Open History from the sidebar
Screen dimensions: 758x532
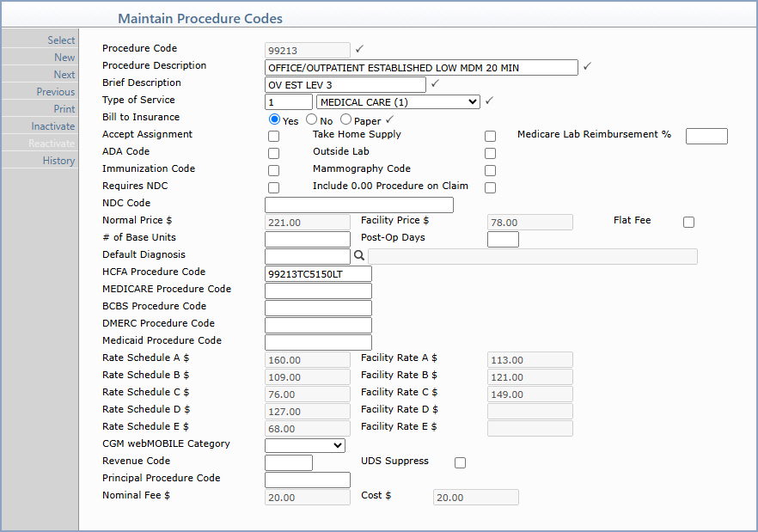(x=58, y=161)
